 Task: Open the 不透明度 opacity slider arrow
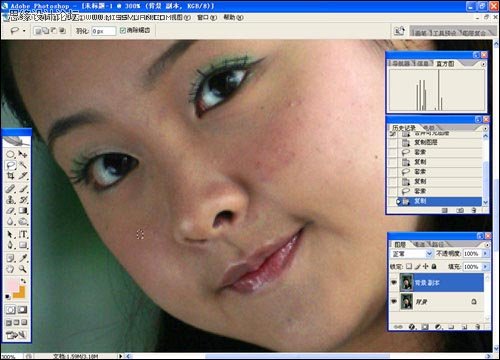click(485, 254)
